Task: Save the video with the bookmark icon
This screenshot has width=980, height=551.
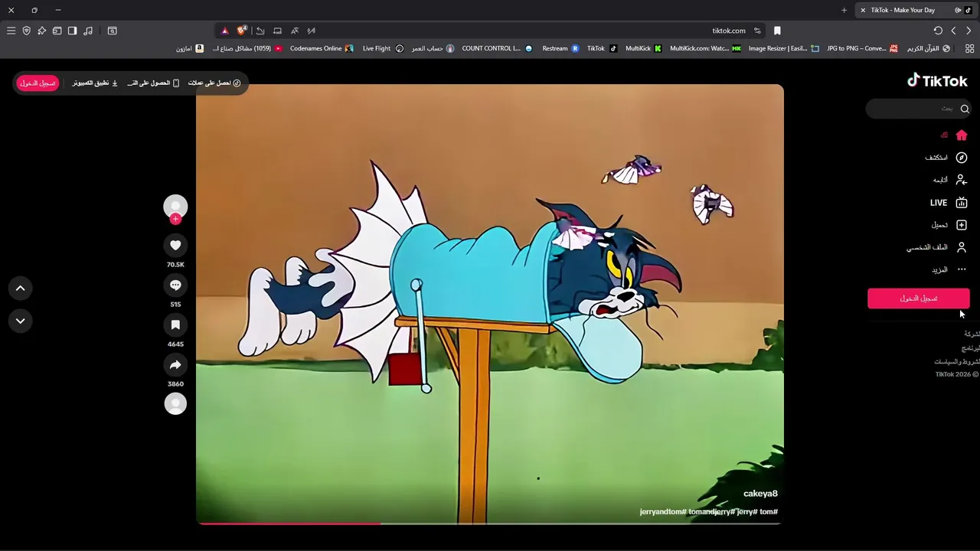Action: click(175, 324)
